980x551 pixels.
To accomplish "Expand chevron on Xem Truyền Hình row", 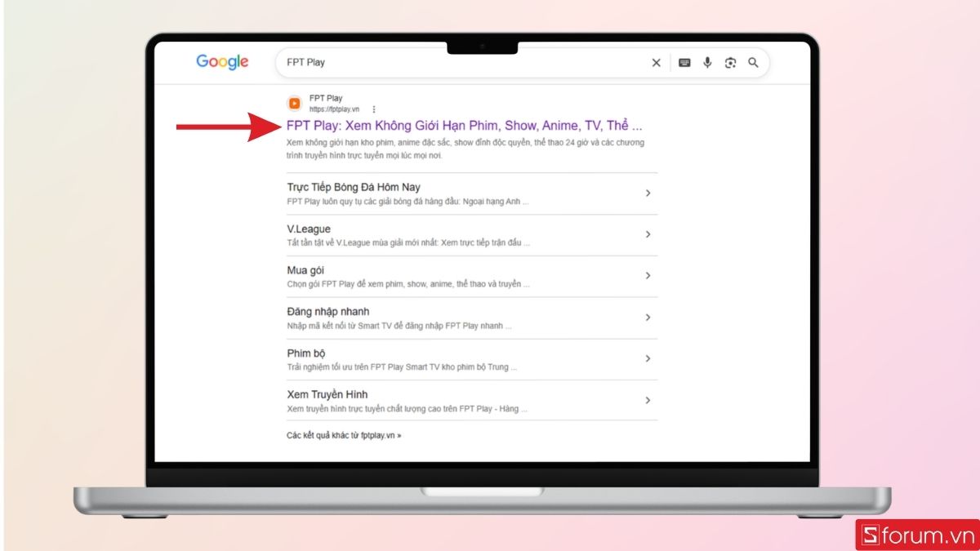I will 648,401.
